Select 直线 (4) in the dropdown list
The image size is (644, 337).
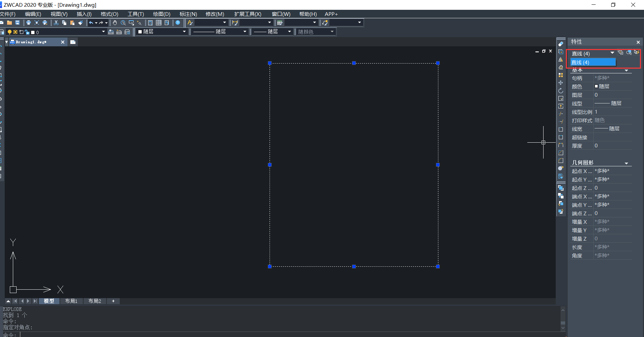(x=593, y=62)
